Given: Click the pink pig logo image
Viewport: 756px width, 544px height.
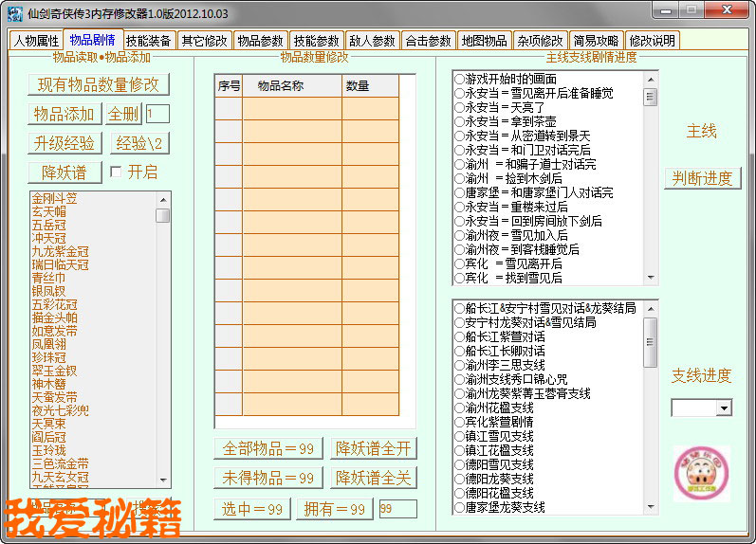Looking at the screenshot, I should tap(701, 473).
